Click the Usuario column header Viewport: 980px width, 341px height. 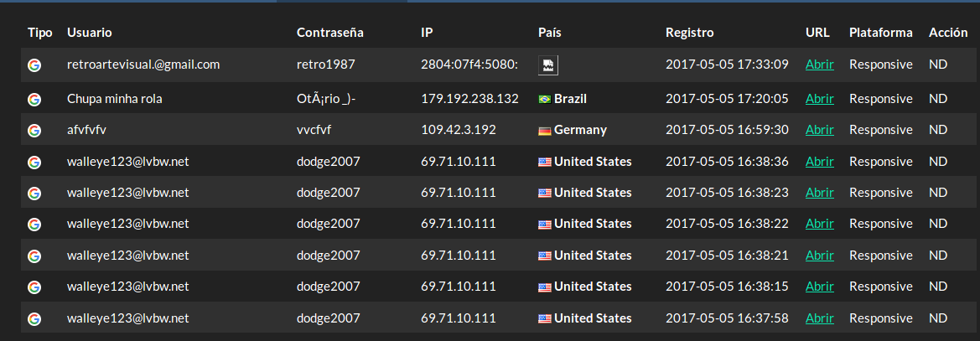coord(90,33)
